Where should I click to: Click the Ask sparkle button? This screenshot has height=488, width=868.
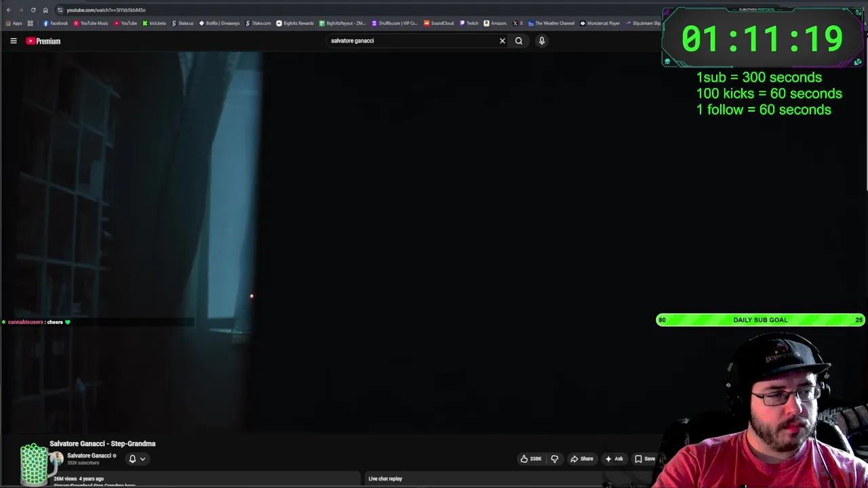(614, 459)
